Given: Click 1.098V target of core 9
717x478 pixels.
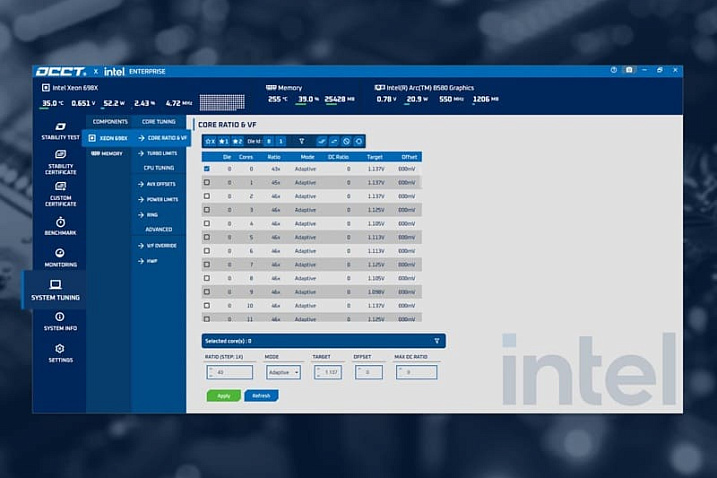Looking at the screenshot, I should [x=376, y=292].
